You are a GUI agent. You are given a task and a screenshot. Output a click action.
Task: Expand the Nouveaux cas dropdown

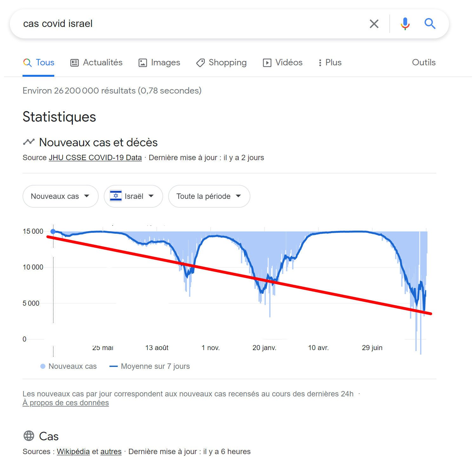60,196
